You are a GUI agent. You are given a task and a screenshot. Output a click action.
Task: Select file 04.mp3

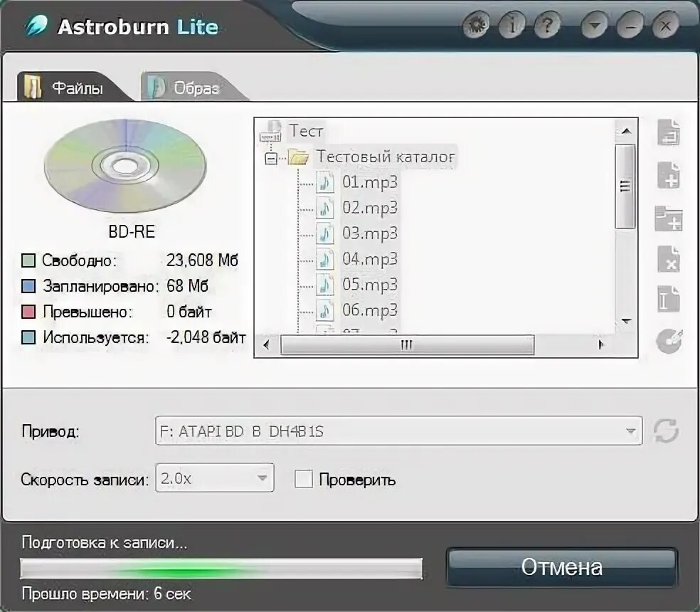(x=370, y=259)
